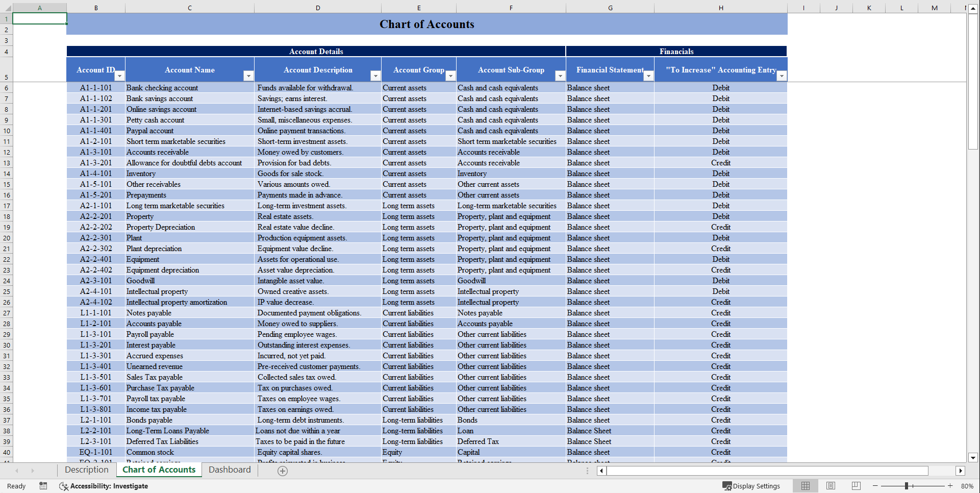This screenshot has width=980, height=493.
Task: Zoom in with the plus icon
Action: (x=950, y=486)
